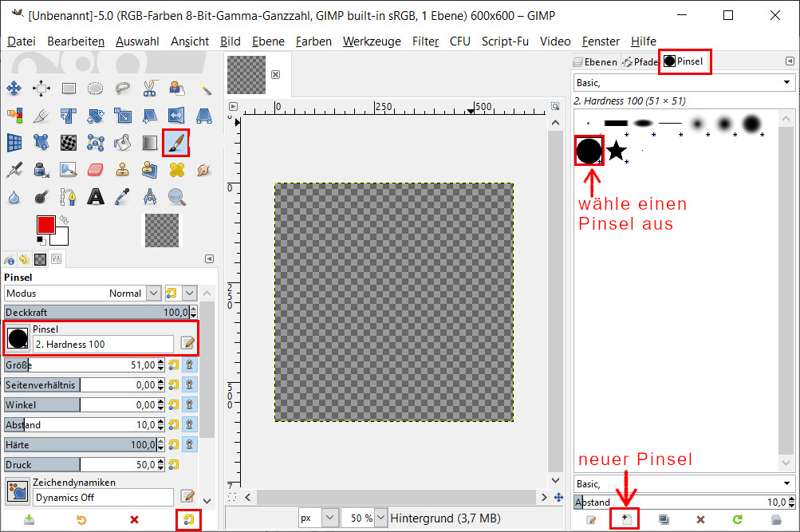Image resolution: width=800 pixels, height=532 pixels.
Task: Click the red foreground color swatch
Action: [46, 224]
